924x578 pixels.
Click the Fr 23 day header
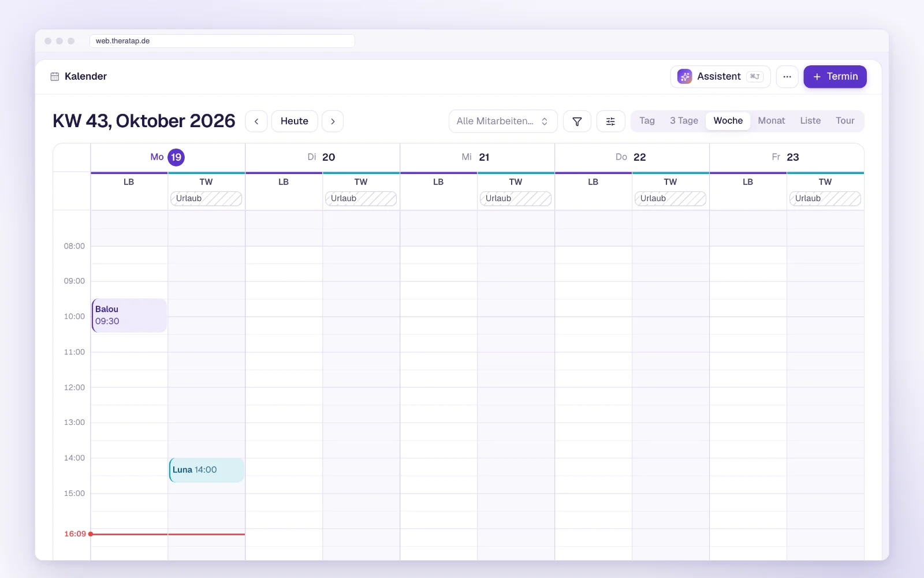(x=785, y=157)
